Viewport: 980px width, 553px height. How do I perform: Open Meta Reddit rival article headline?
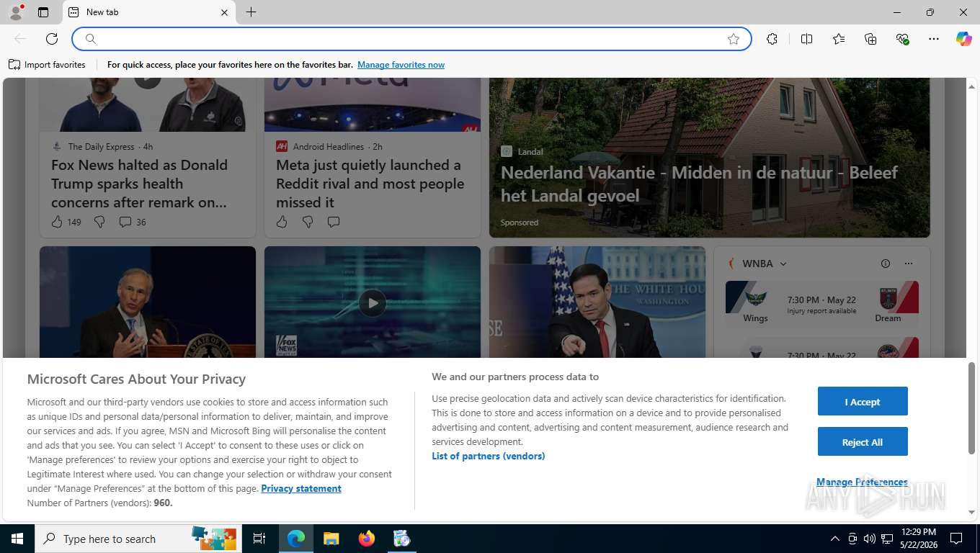(370, 184)
